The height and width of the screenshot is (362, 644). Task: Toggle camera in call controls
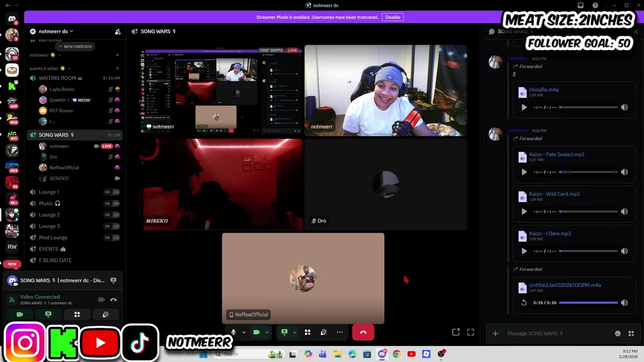257,332
